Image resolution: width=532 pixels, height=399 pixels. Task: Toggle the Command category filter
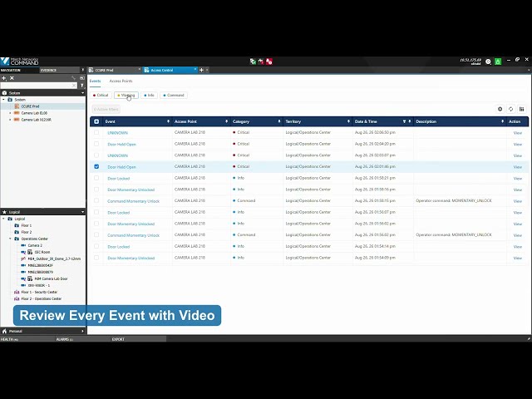click(174, 96)
